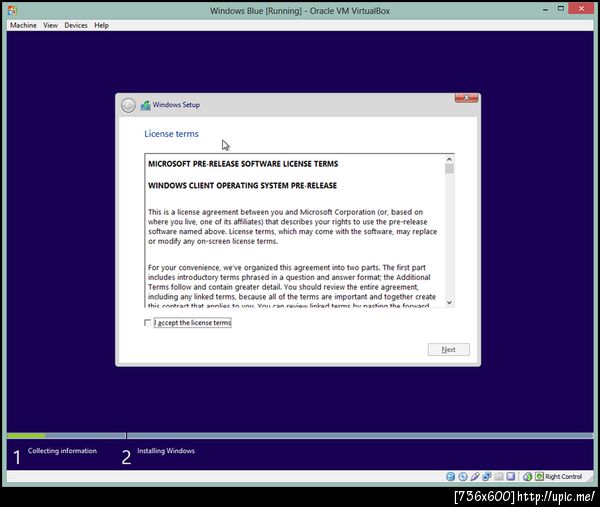
Task: Maximize the VirtualBox window
Action: point(561,8)
